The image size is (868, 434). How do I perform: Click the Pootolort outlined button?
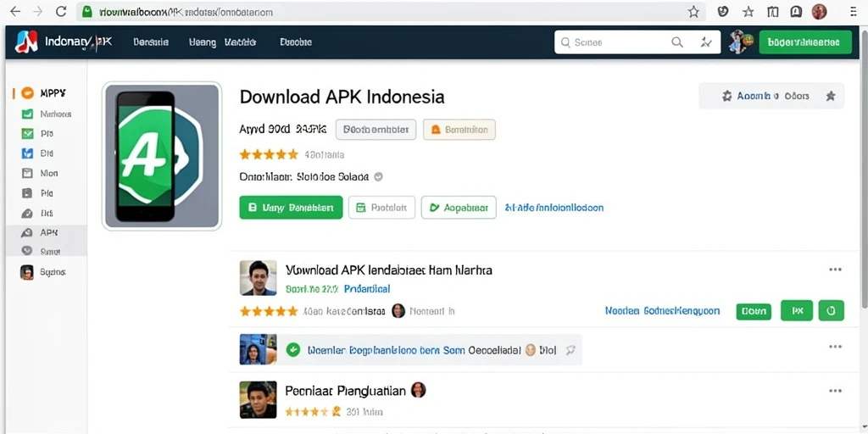click(381, 208)
